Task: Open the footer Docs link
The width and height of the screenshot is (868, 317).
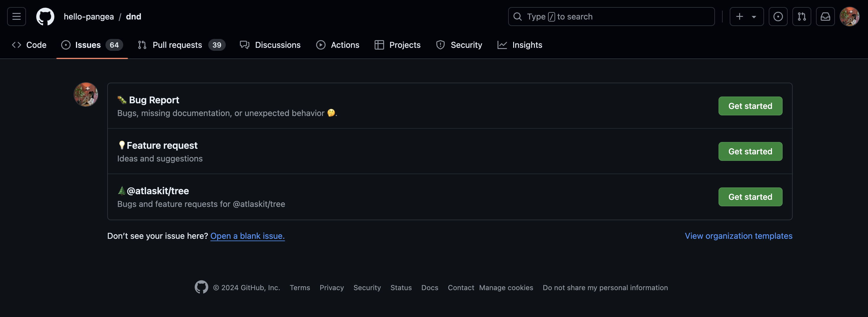Action: click(430, 288)
